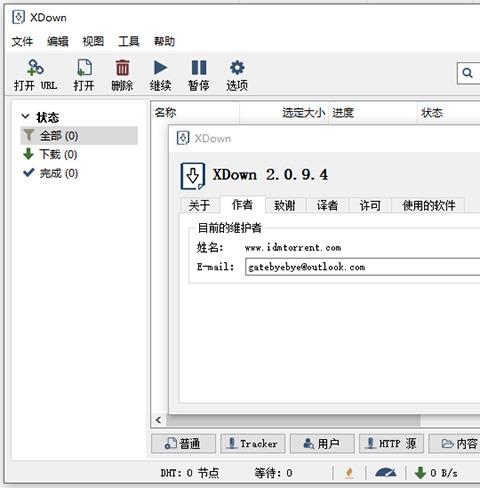Click the 打开 URL link icon
480x488 pixels.
[x=35, y=68]
